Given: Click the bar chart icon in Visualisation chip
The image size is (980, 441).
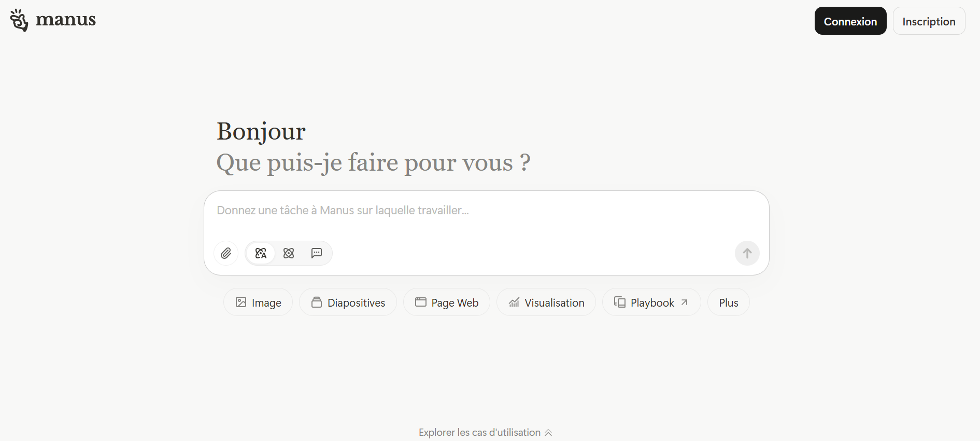Looking at the screenshot, I should 514,302.
